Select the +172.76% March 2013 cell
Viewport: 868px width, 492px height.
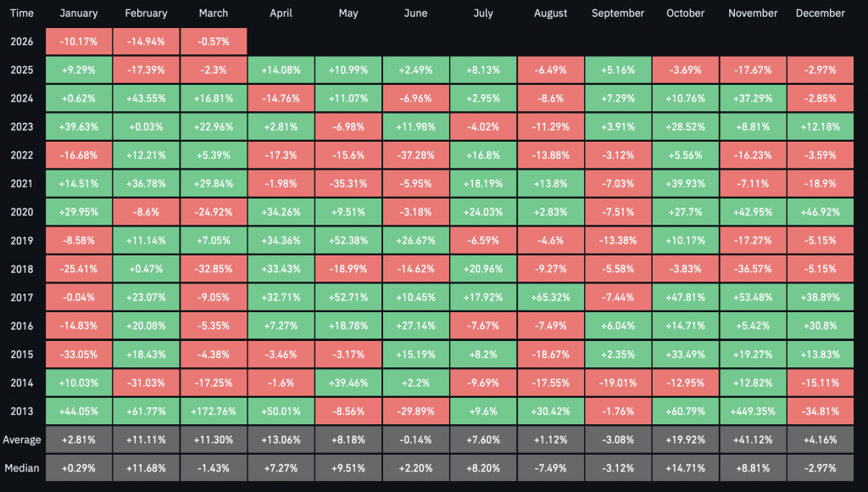coord(214,411)
